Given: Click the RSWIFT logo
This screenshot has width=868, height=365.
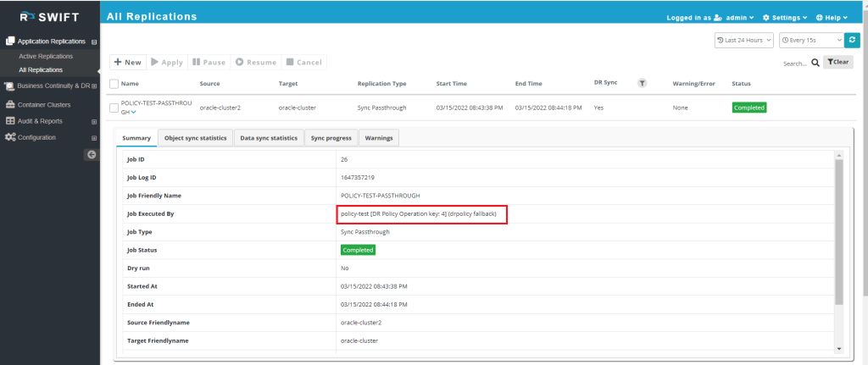Looking at the screenshot, I should 49,17.
